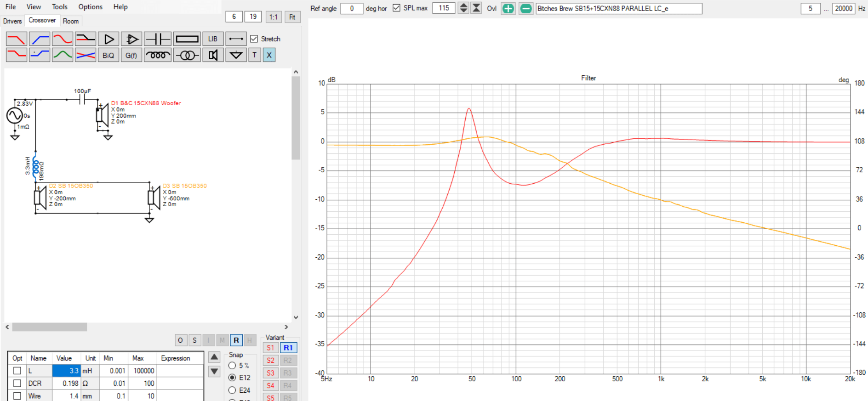
Task: Add a buffer amplifier triangle
Action: [108, 39]
